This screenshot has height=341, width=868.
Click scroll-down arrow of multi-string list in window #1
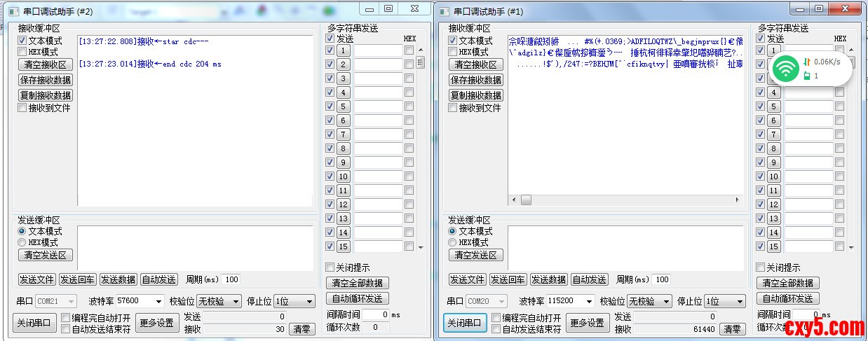(851, 247)
